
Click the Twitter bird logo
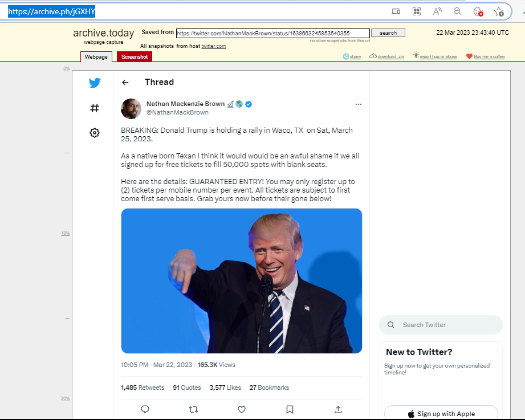[x=95, y=83]
